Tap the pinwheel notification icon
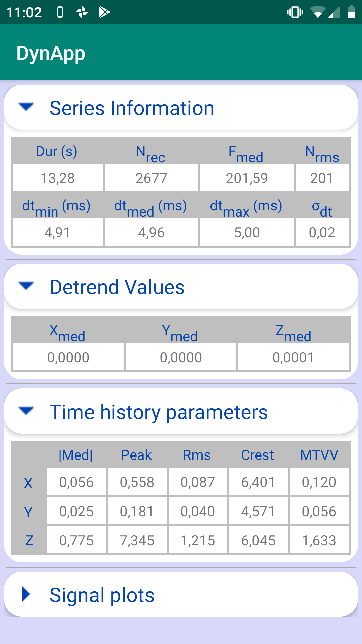The width and height of the screenshot is (362, 644). tap(82, 12)
